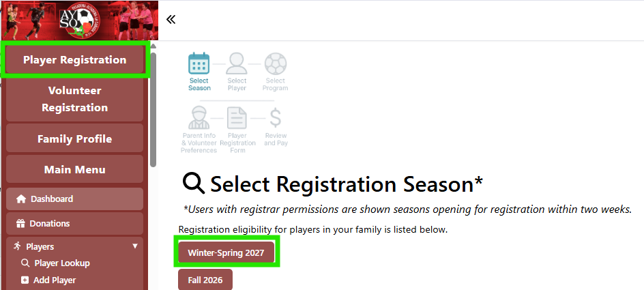Click the Donations gift icon
The image size is (644, 290).
click(20, 224)
